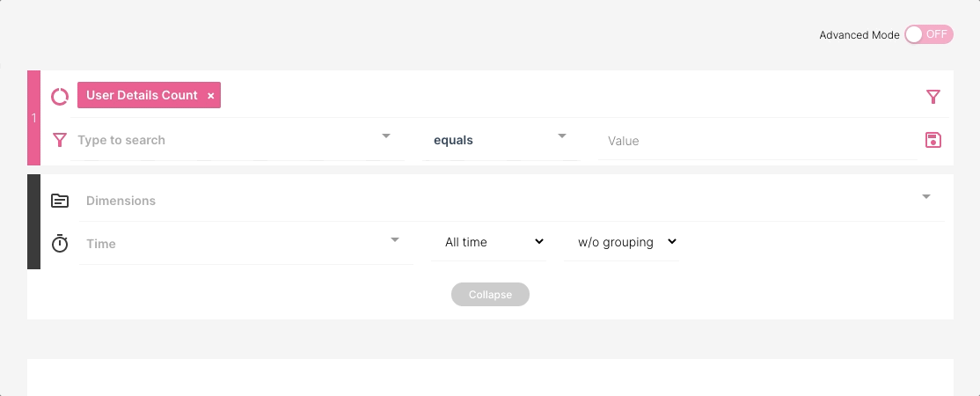
Task: Expand the Time field dropdown arrow
Action: coord(395,239)
